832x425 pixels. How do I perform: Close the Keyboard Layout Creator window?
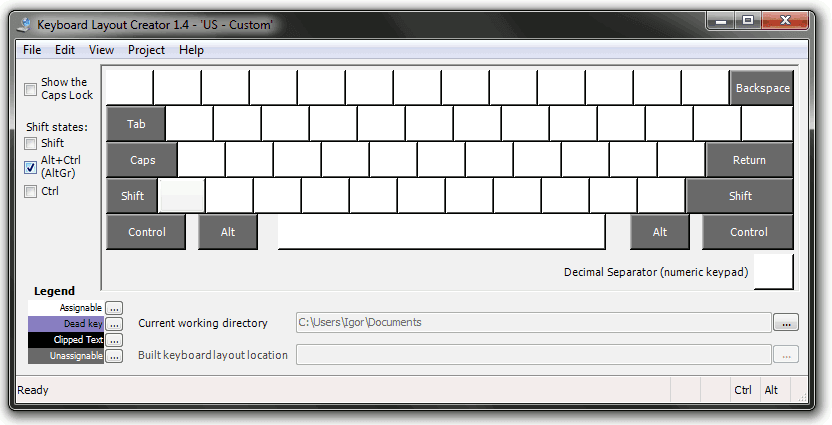click(x=785, y=21)
